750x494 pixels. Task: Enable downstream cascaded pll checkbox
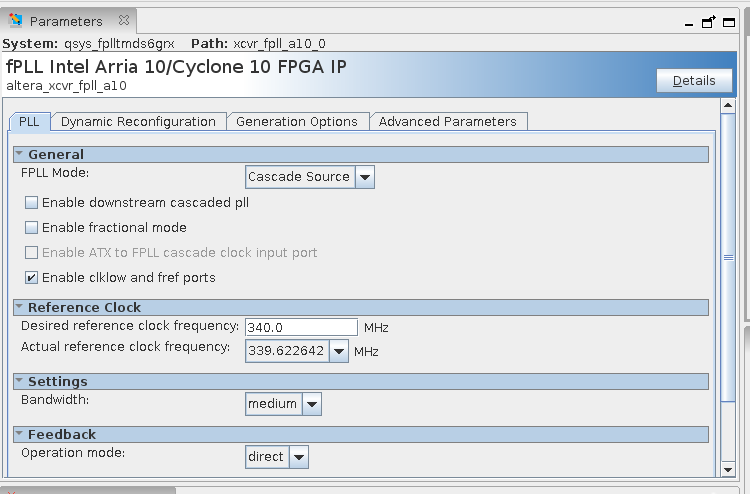[x=32, y=202]
